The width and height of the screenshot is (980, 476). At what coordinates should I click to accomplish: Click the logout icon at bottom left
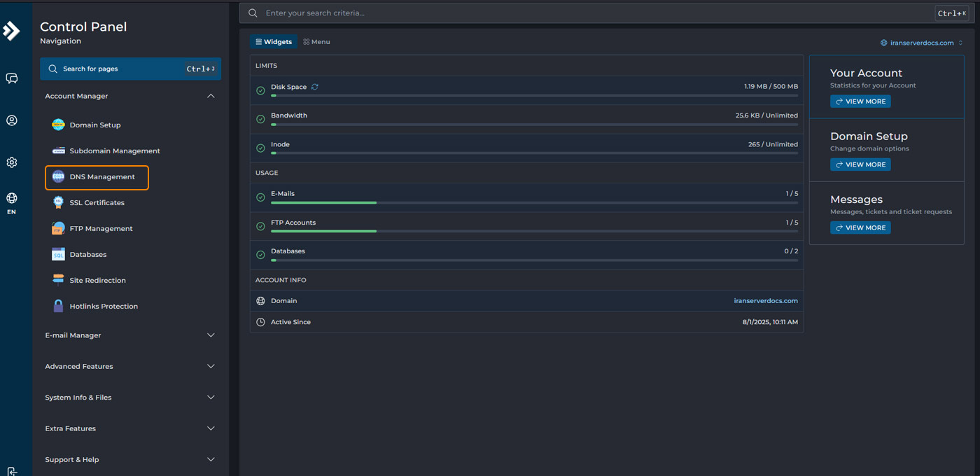[12, 471]
